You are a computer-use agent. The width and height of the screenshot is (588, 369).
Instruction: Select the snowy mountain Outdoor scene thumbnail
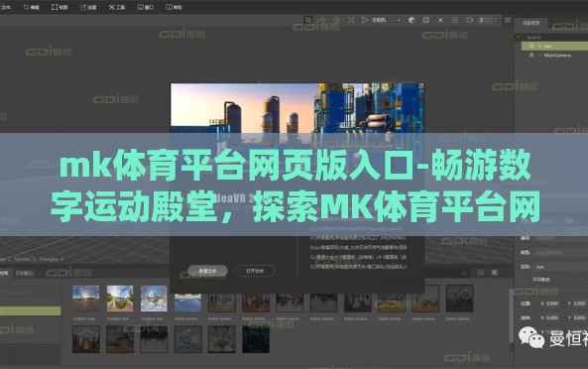click(x=154, y=299)
